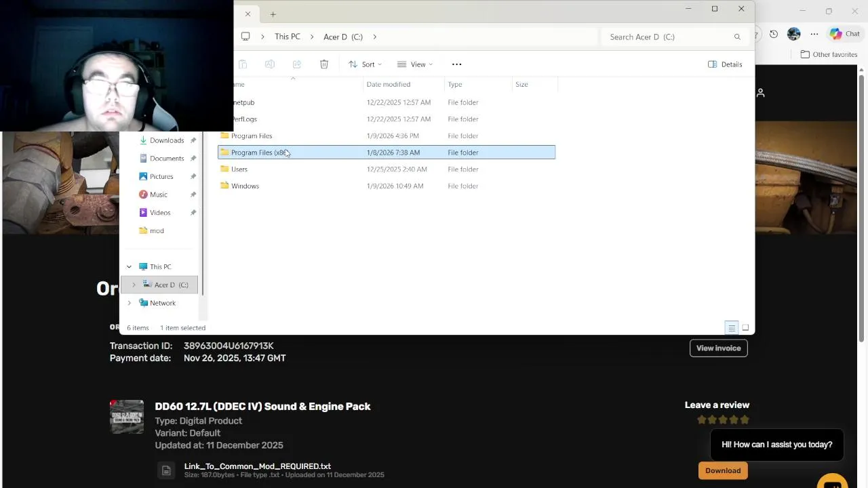Screen dimensions: 868x488
Task: Sort by Type column header
Action: [x=455, y=84]
